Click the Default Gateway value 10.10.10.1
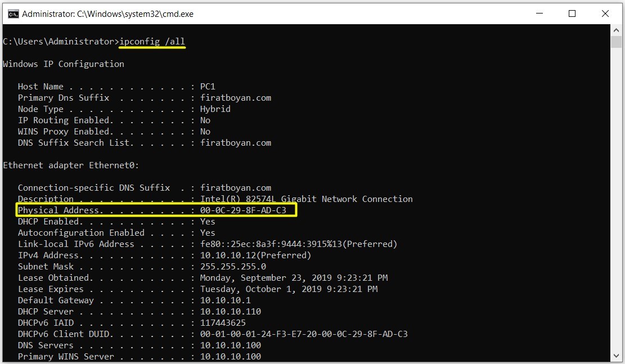This screenshot has height=364, width=625. [225, 300]
